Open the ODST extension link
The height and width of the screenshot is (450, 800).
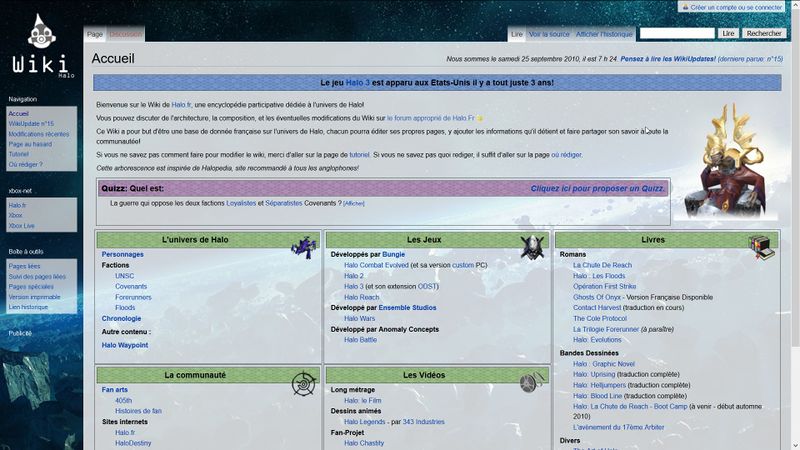427,287
